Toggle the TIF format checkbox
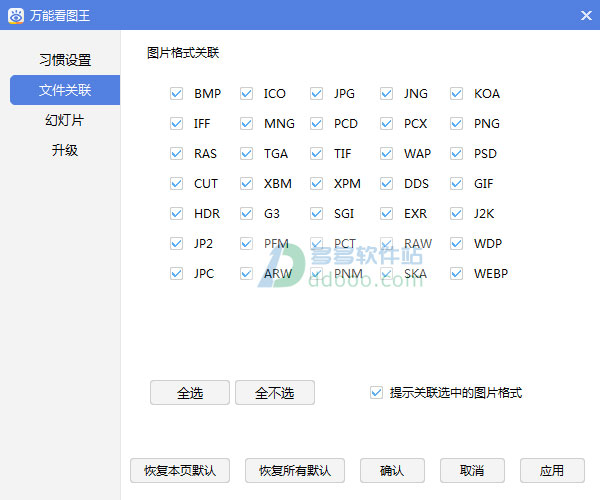 (x=316, y=154)
